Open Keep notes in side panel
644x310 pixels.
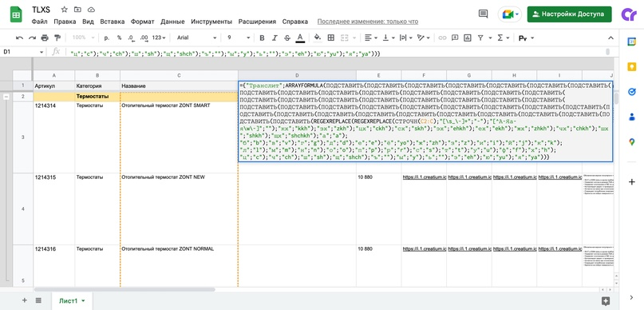point(632,66)
